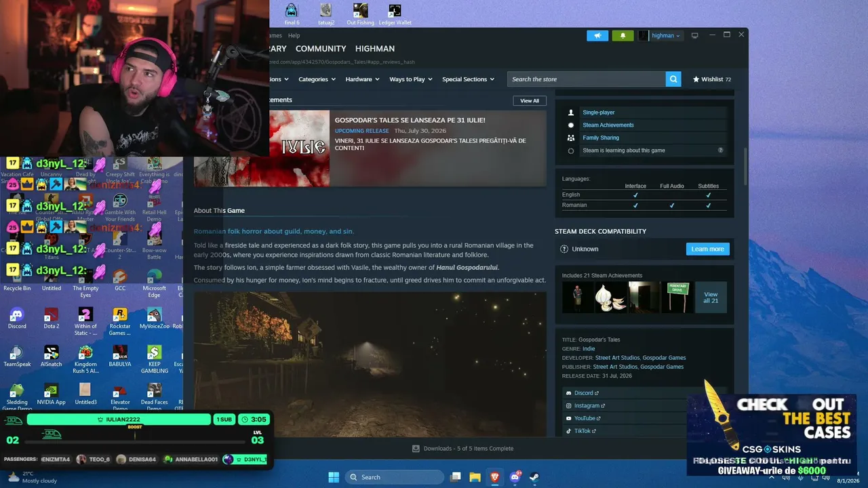The width and height of the screenshot is (868, 488).
Task: Click Learn more about Steam Deck compatibility
Action: tap(707, 249)
